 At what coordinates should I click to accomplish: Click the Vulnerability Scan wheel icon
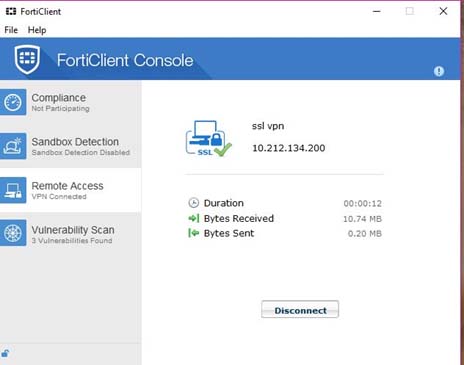(x=13, y=233)
